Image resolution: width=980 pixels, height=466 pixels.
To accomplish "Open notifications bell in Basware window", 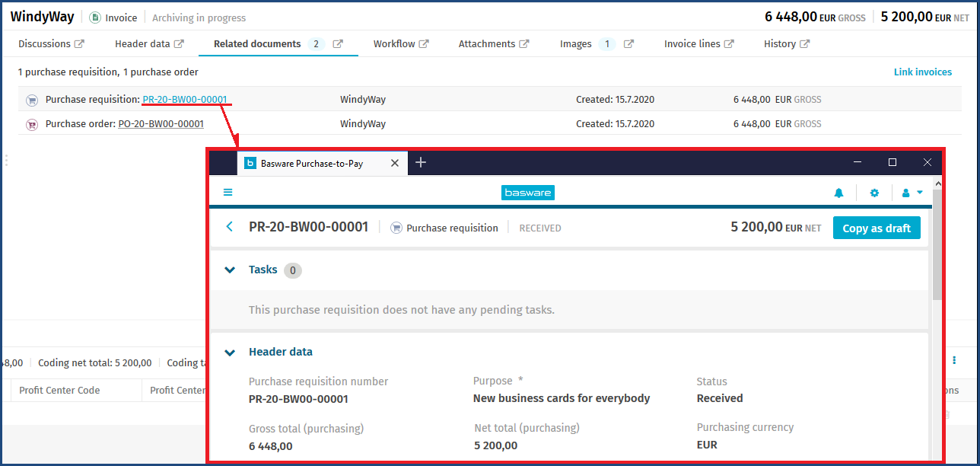I will pos(839,193).
